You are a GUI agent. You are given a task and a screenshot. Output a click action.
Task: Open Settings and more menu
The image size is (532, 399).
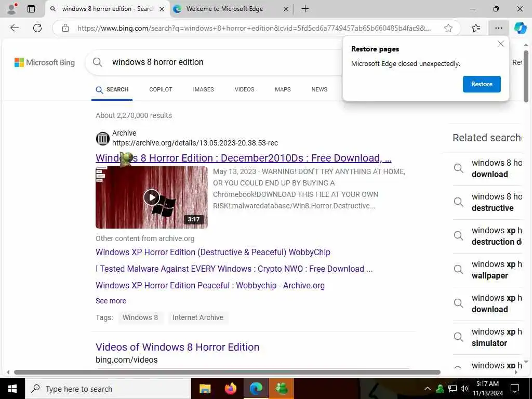point(498,28)
